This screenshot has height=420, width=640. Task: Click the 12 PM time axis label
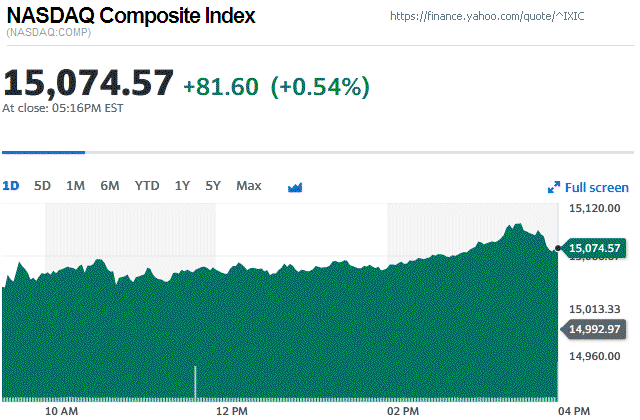click(232, 411)
